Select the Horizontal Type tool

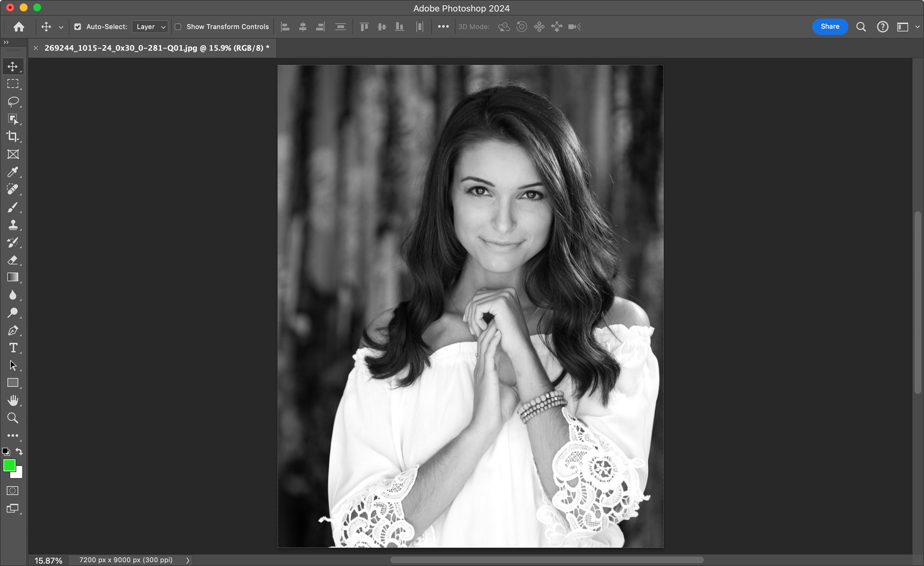tap(13, 348)
